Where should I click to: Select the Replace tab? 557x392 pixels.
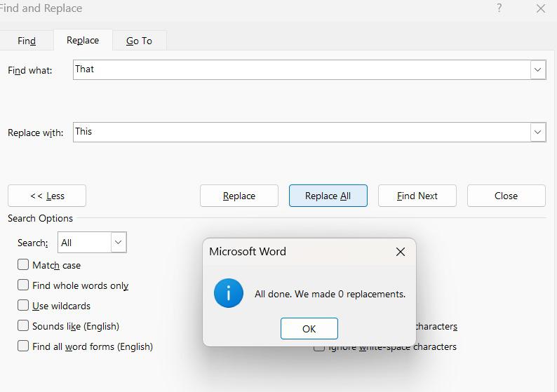pyautogui.click(x=83, y=40)
